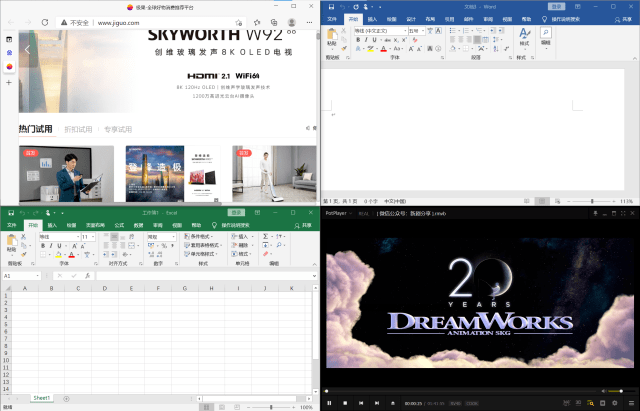Stop playback in PotPlayer

[x=345, y=403]
